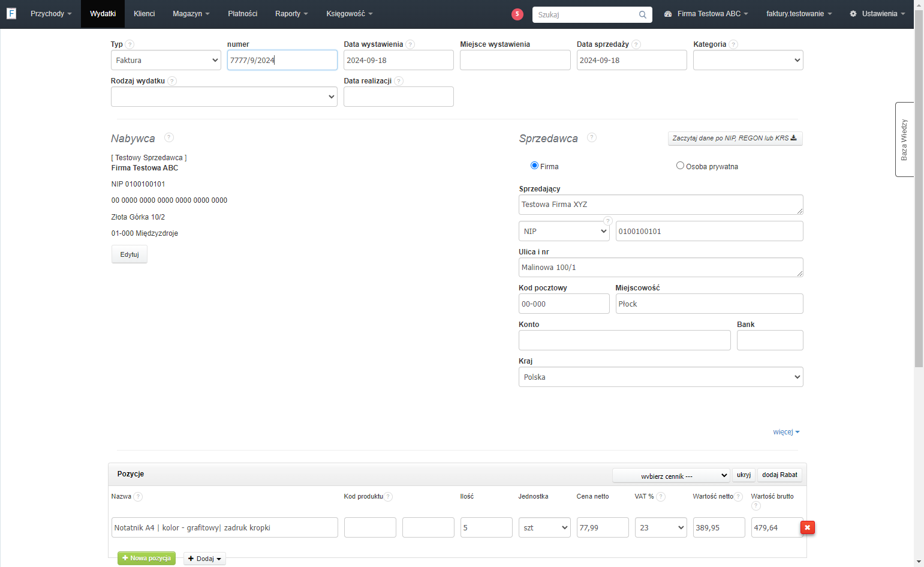Click the help icon beside Nazwa column
Screen dimensions: 924x567
tap(138, 497)
